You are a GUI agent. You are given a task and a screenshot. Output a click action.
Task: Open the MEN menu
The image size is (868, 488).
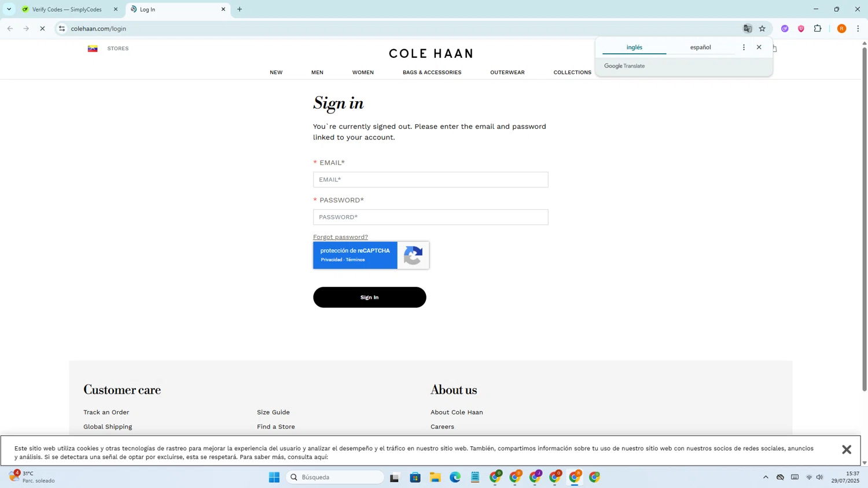point(317,72)
